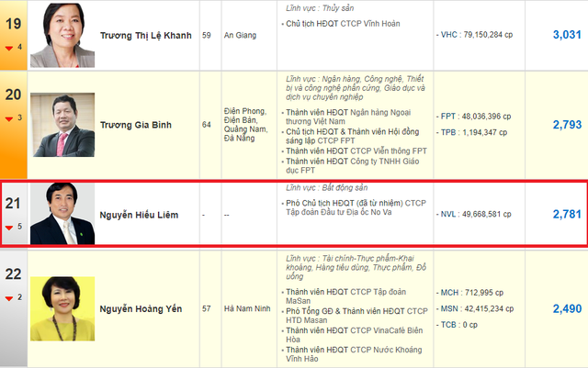Click 'Thành viên HĐQT CTCP Viễn thông FPT' entry
588x368 pixels.
356,151
